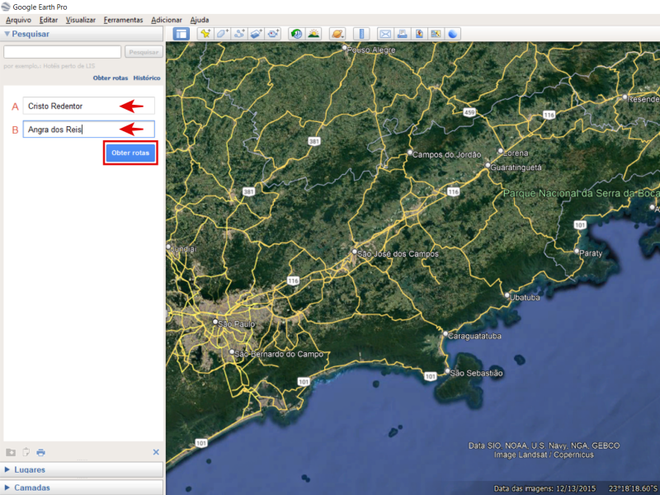The width and height of the screenshot is (660, 495).
Task: Click the main search text box
Action: pos(62,52)
